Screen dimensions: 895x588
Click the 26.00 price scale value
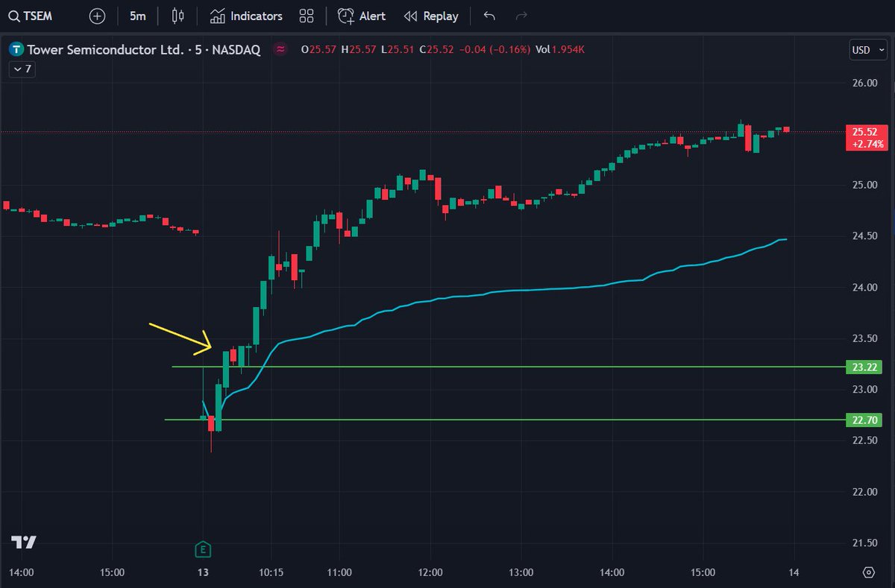[x=865, y=83]
